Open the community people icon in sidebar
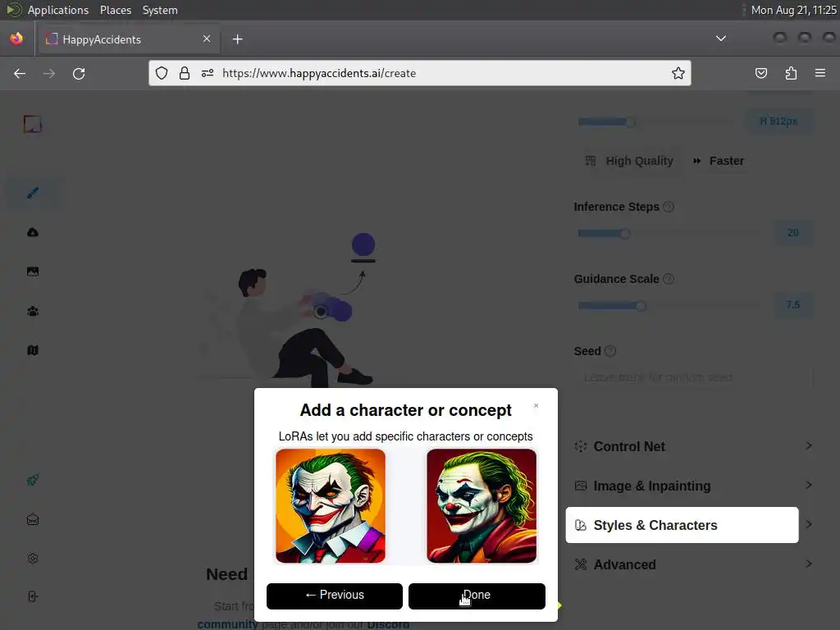The height and width of the screenshot is (630, 840). point(33,311)
